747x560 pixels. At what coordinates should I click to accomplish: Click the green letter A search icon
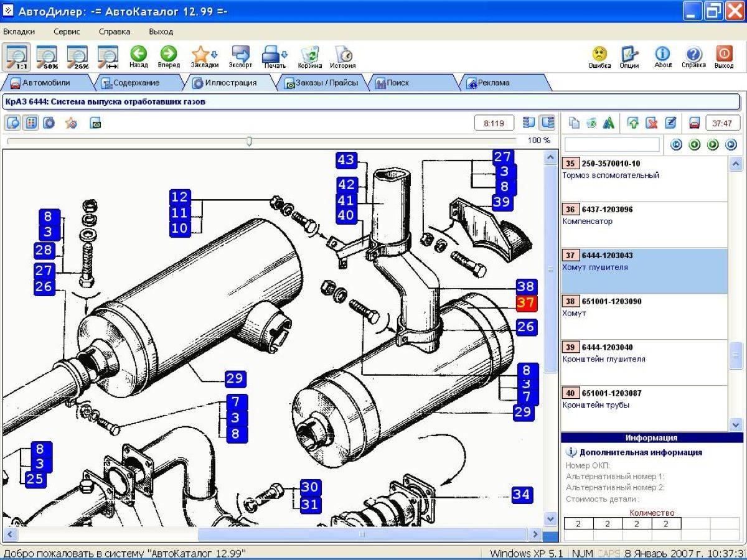(609, 123)
